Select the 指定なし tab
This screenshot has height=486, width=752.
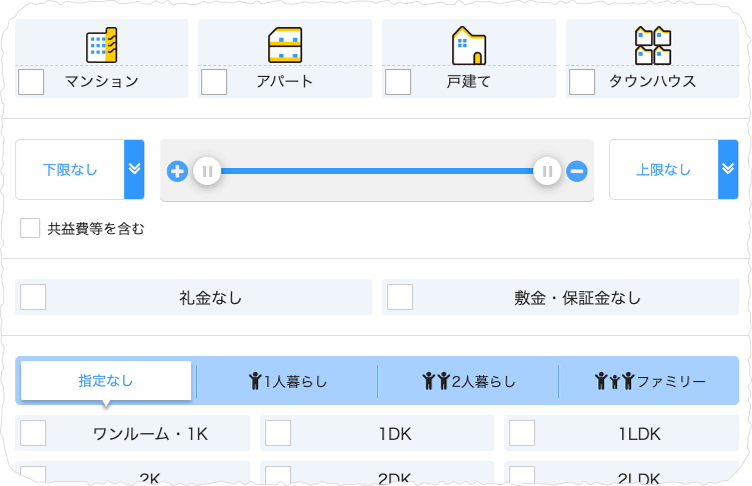click(x=106, y=381)
